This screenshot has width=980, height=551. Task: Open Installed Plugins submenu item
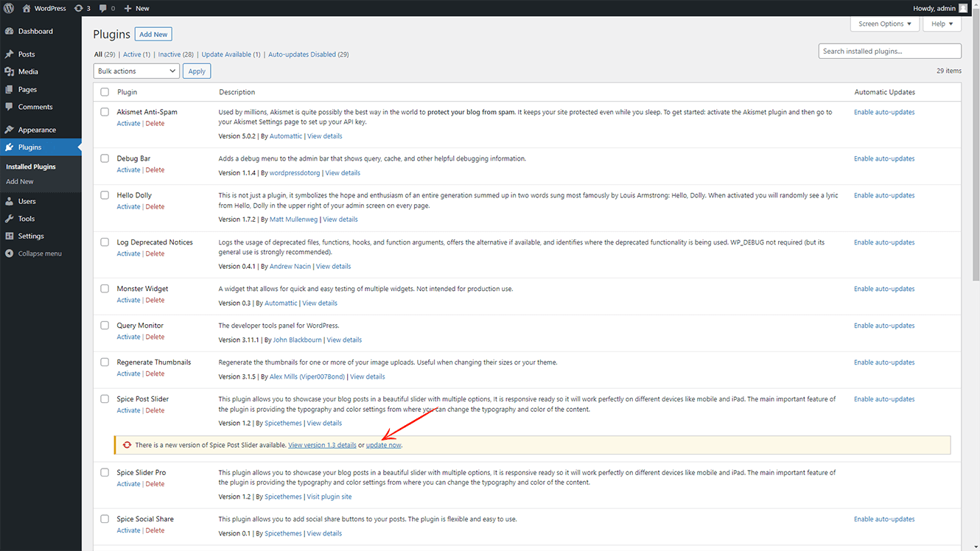31,166
